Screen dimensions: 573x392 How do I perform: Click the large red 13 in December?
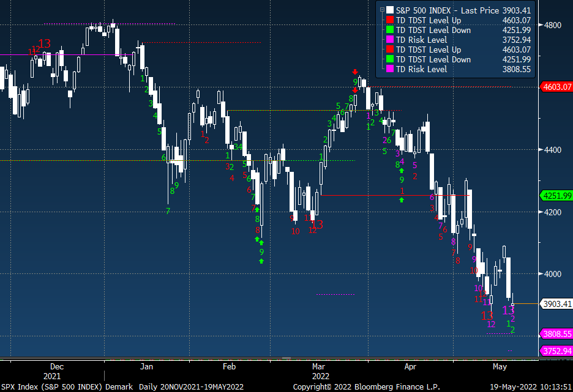(x=45, y=43)
